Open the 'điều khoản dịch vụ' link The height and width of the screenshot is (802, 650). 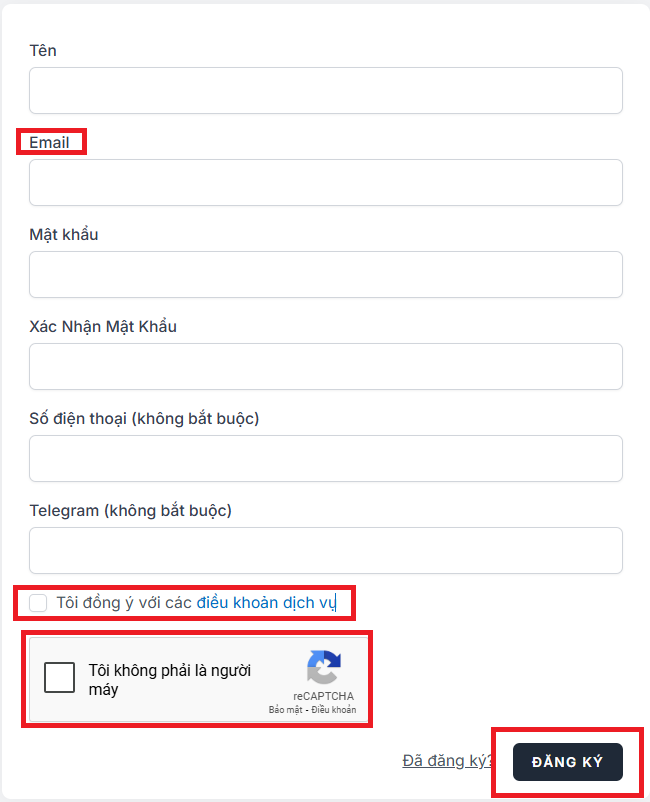pyautogui.click(x=266, y=603)
